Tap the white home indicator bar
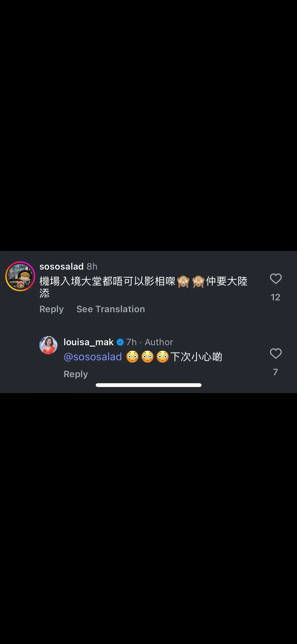Image resolution: width=297 pixels, height=644 pixels. coord(149,385)
